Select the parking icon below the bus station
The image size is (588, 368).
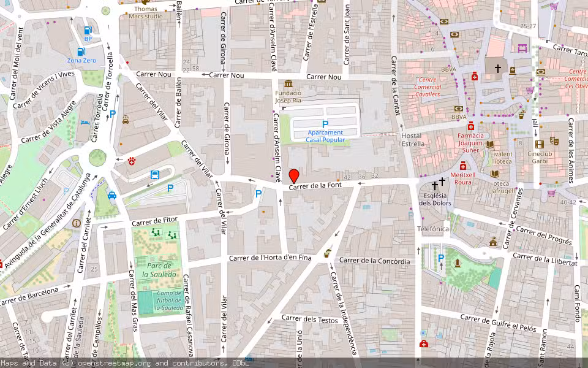pyautogui.click(x=170, y=188)
